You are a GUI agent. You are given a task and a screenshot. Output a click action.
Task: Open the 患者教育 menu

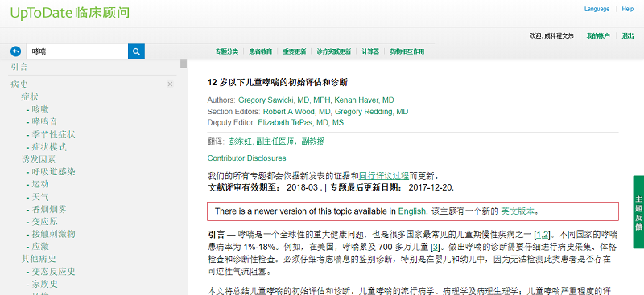260,51
